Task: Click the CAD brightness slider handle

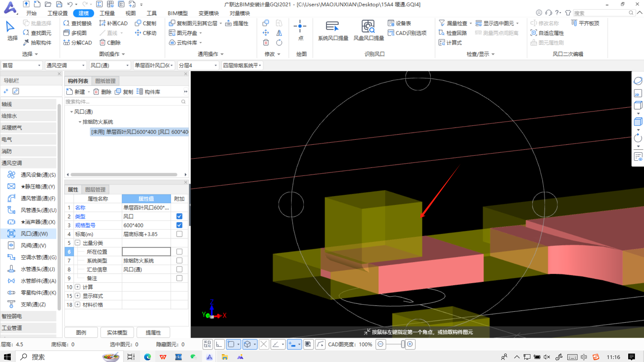Action: pyautogui.click(x=403, y=344)
